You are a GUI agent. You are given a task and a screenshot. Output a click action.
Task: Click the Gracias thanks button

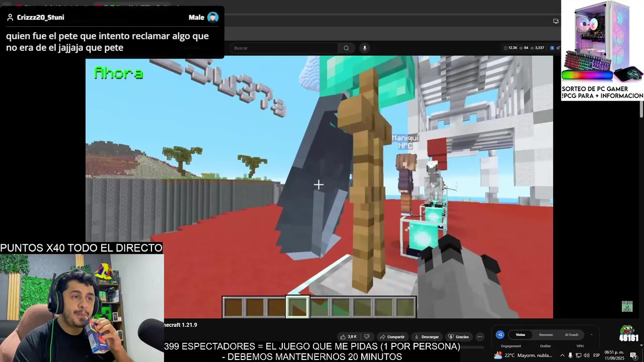click(459, 337)
